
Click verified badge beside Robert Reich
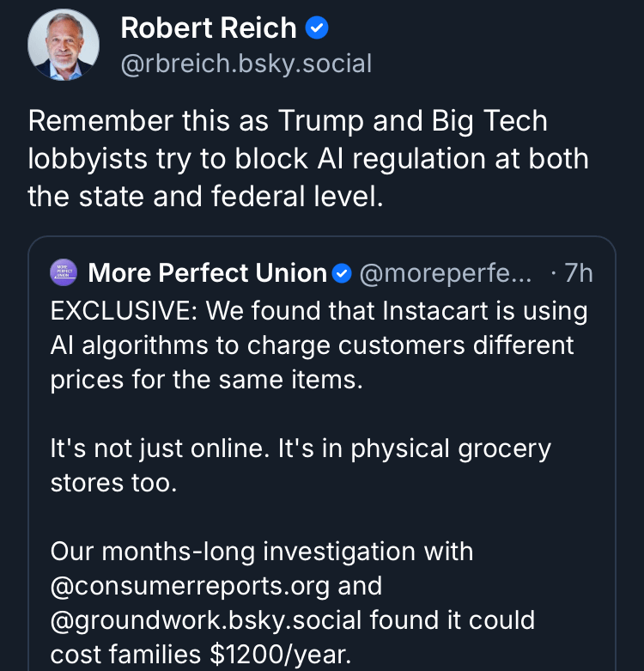pyautogui.click(x=318, y=28)
